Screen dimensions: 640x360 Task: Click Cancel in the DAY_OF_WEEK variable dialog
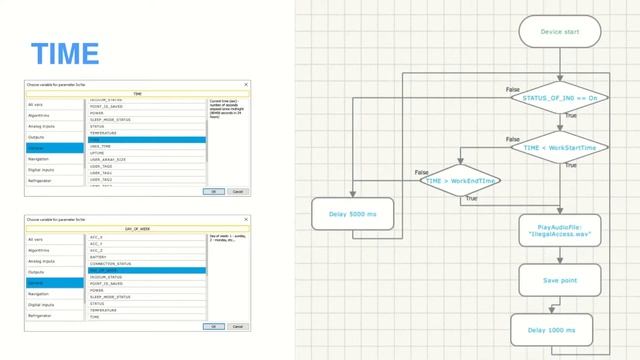(238, 327)
